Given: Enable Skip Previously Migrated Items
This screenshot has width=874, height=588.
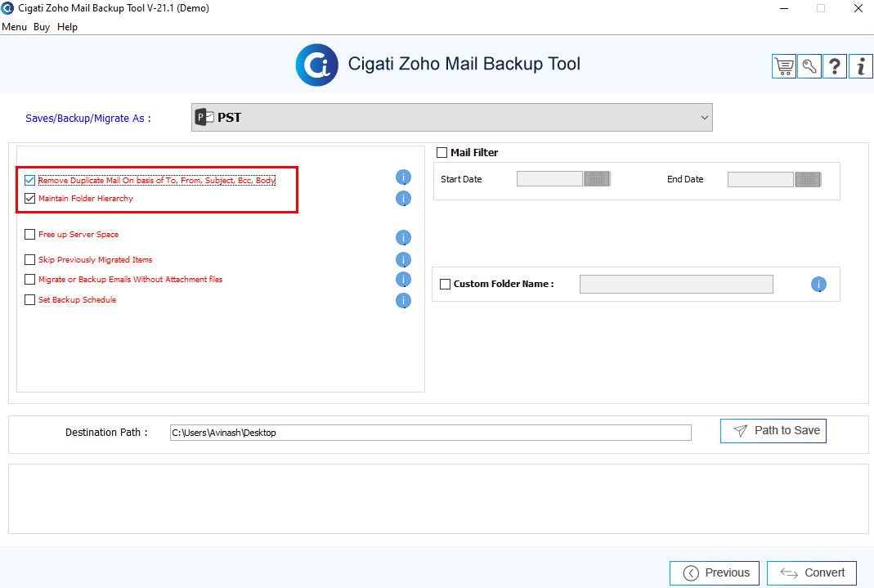Looking at the screenshot, I should click(x=29, y=260).
